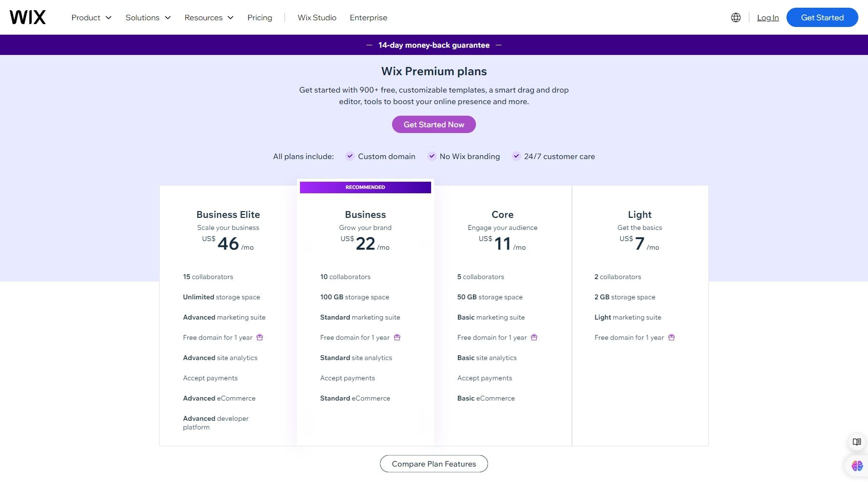Click the Get Started Now button

click(434, 124)
